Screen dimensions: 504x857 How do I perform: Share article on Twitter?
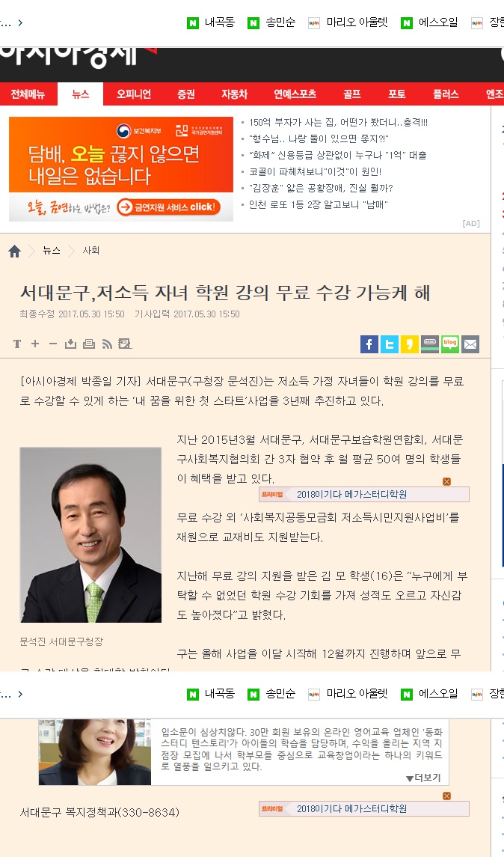(x=390, y=344)
